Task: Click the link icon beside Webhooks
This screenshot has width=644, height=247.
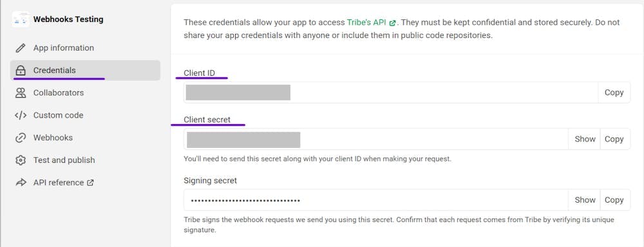Action: pos(20,138)
